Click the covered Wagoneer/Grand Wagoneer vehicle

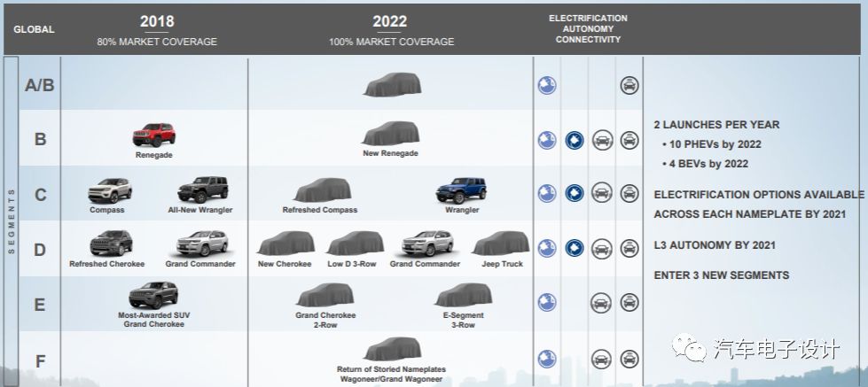click(393, 350)
